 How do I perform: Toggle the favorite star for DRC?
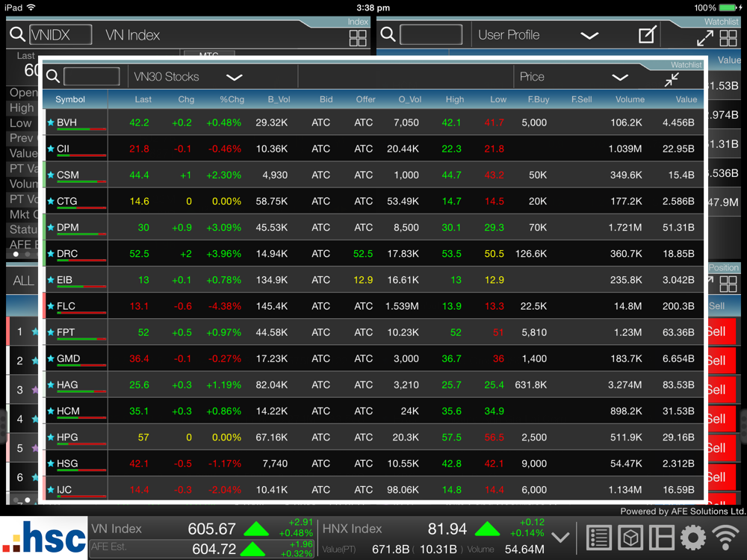point(51,253)
